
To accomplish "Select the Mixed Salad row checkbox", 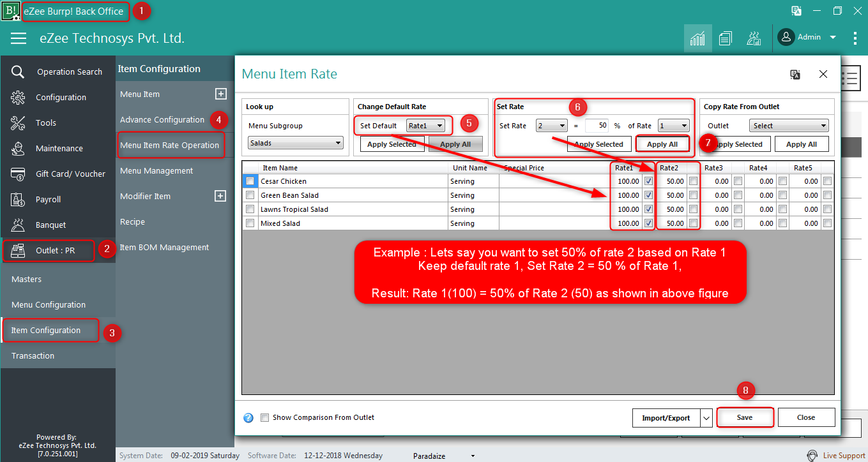I will tap(250, 223).
